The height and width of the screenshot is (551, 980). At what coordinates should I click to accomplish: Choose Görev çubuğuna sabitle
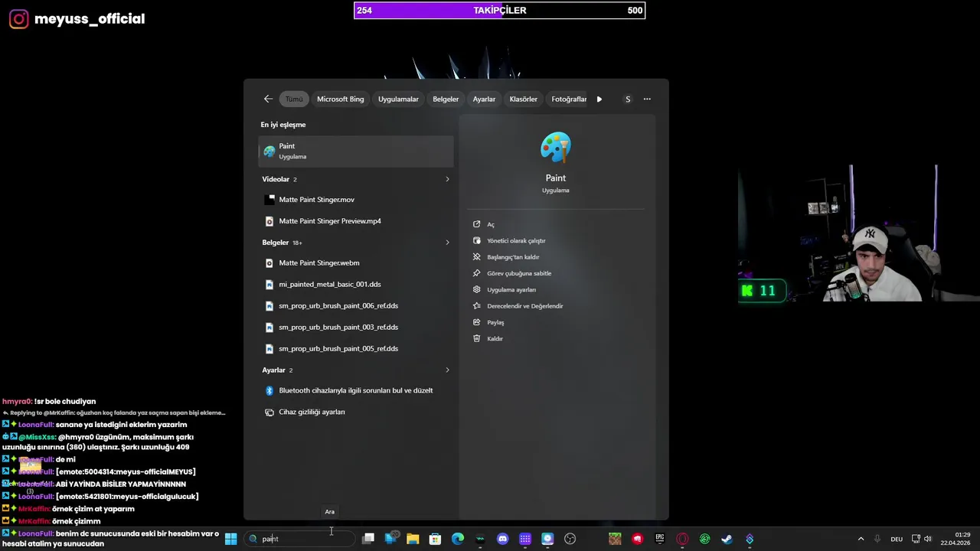click(519, 273)
